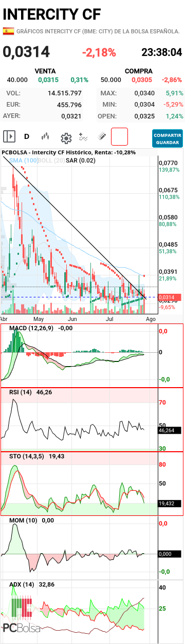This screenshot has width=185, height=644.
Task: Select the drawing ruler tool icon
Action: click(102, 137)
